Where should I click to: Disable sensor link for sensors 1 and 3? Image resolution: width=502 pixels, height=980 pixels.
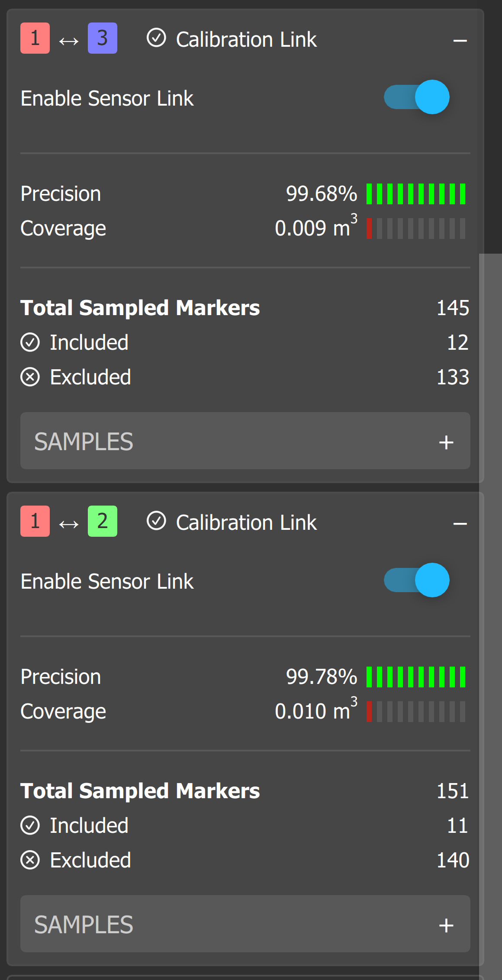pos(416,97)
